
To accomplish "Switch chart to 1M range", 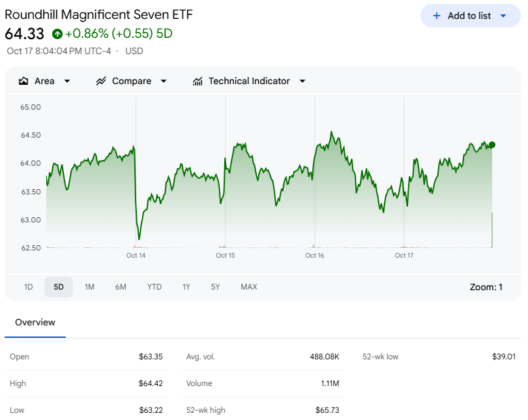I will point(89,287).
